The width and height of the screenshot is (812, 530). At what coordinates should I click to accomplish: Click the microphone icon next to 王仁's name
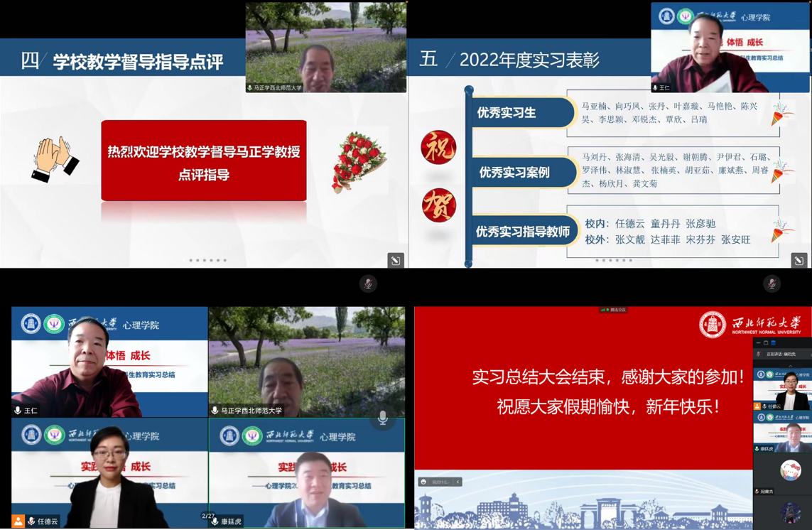coord(18,411)
